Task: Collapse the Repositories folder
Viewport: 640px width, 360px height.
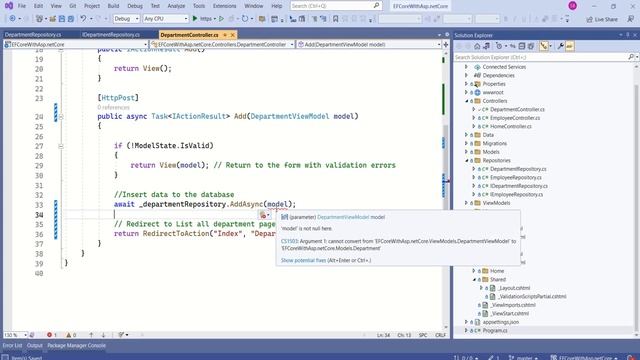Action: (x=467, y=160)
